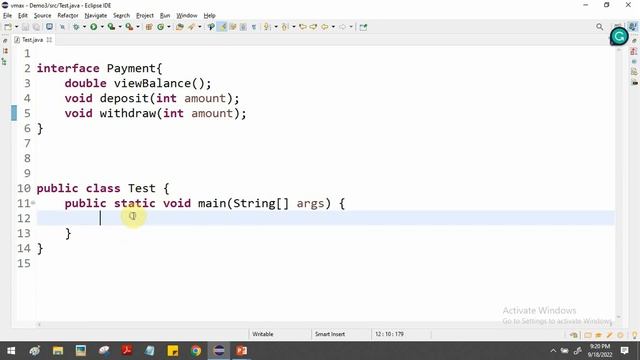Click the Next Annotation icon

[267, 27]
